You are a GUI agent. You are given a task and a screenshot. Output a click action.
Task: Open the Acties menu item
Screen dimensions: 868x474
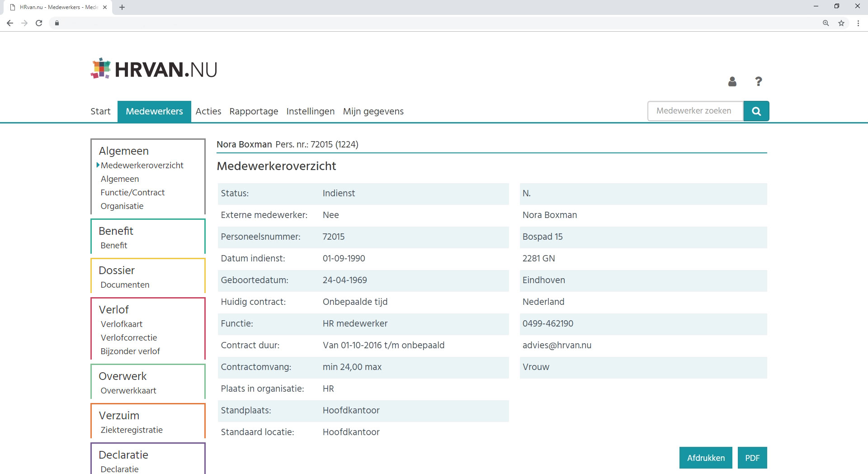(208, 111)
